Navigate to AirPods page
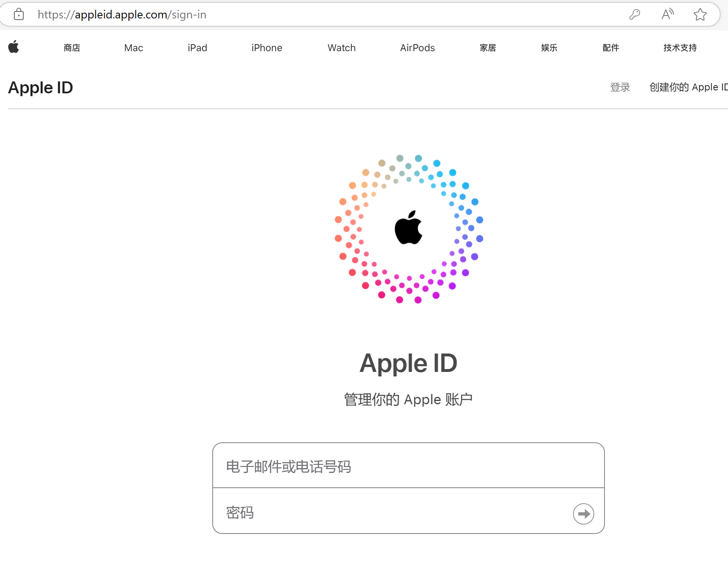This screenshot has height=563, width=728. (x=417, y=48)
